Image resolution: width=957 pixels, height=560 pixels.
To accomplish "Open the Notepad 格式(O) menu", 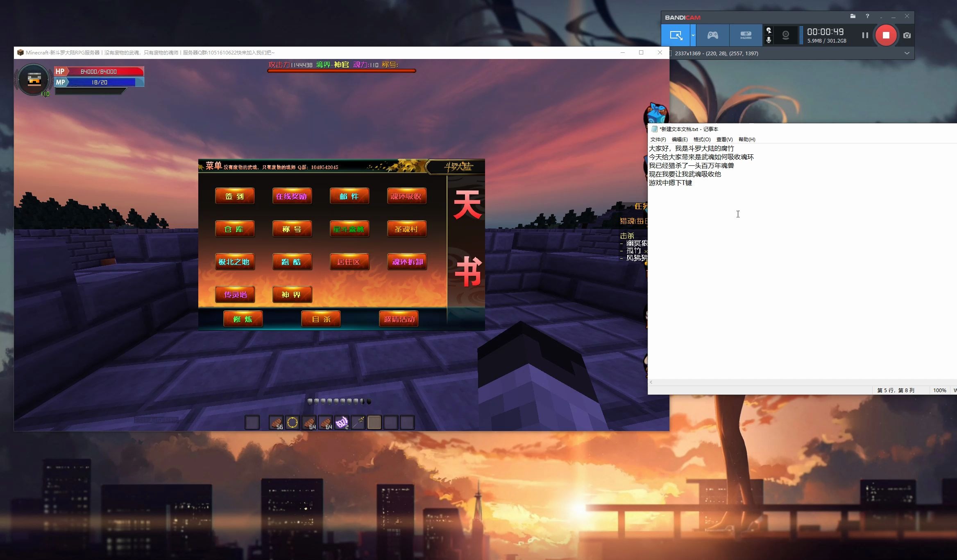I will (x=701, y=140).
